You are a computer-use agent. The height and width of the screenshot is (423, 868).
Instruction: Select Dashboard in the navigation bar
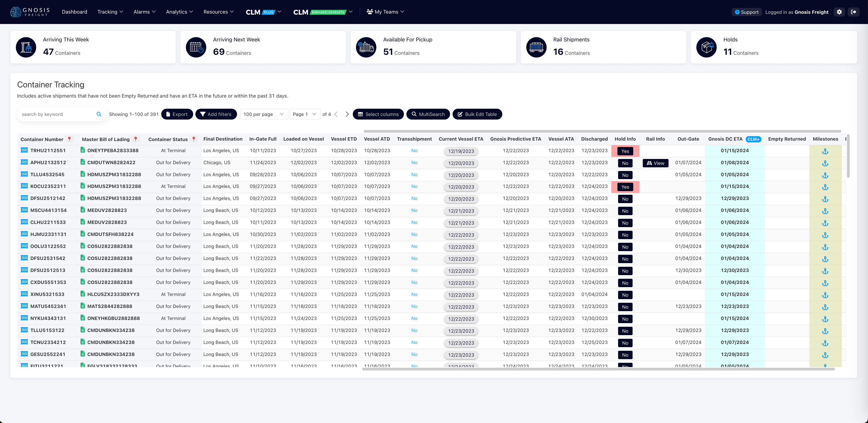pos(74,12)
